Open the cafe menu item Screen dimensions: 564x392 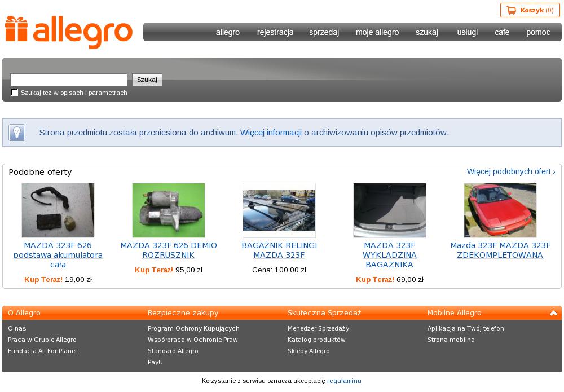click(502, 32)
